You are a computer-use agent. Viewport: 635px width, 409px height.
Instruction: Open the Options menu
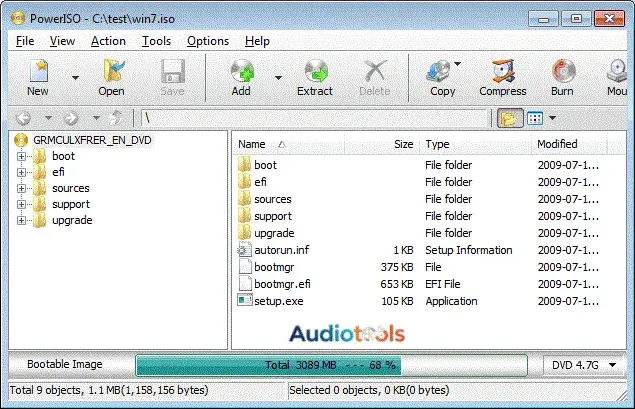click(x=208, y=41)
